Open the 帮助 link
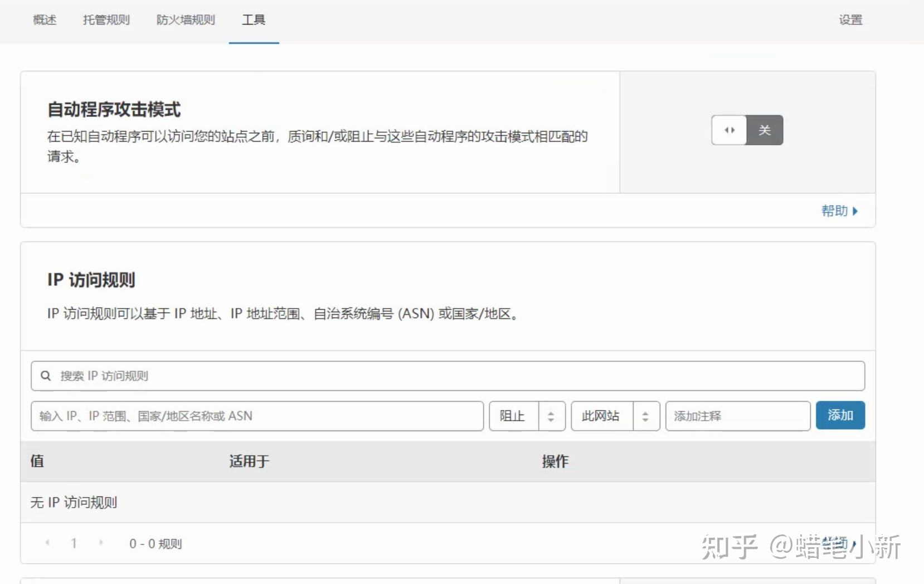The height and width of the screenshot is (584, 924). (834, 211)
